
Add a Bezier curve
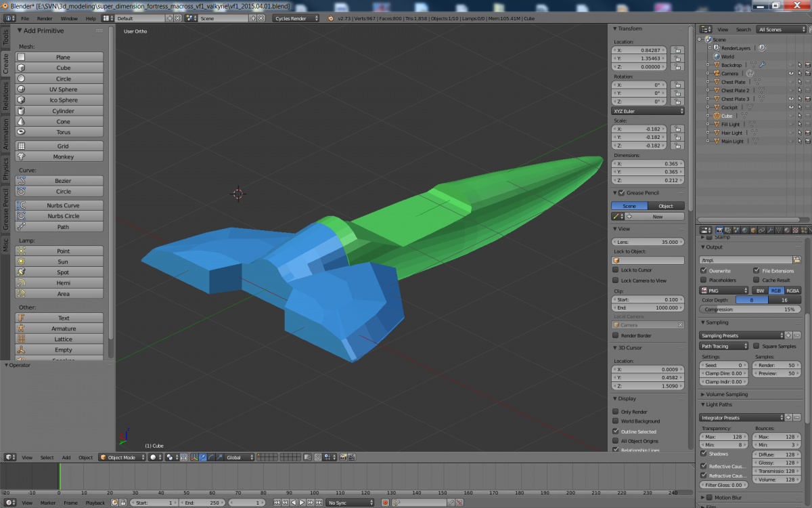pyautogui.click(x=60, y=181)
